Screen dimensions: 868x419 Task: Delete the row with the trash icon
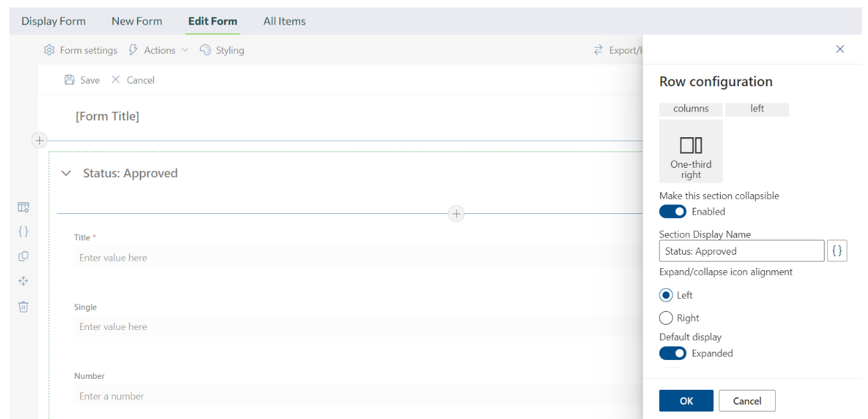pyautogui.click(x=23, y=306)
